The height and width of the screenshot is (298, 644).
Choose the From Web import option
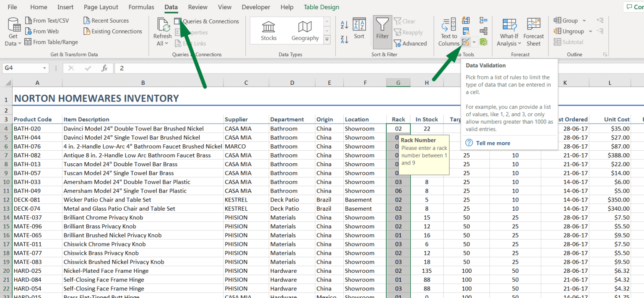click(42, 31)
